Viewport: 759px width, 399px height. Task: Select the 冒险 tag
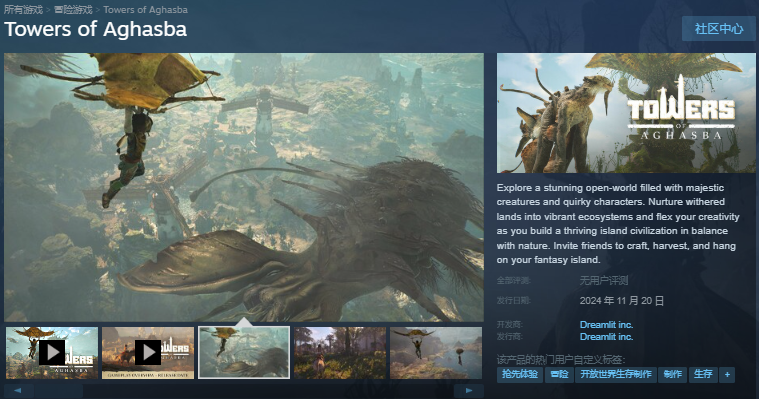pyautogui.click(x=559, y=375)
